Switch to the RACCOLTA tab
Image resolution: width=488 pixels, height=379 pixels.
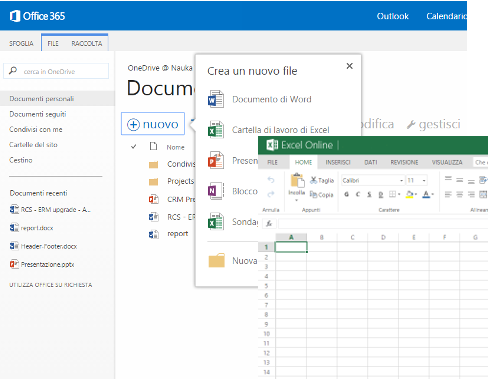87,43
